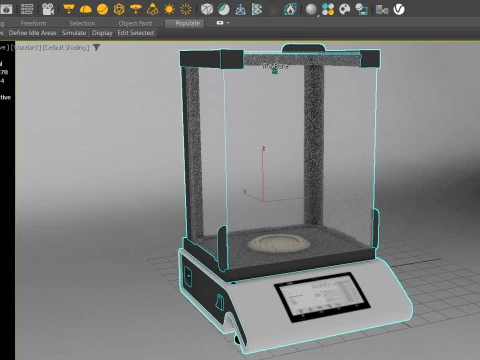This screenshot has width=480, height=360.
Task: Click the sliced sphere icon
Action: pyautogui.click(x=224, y=9)
